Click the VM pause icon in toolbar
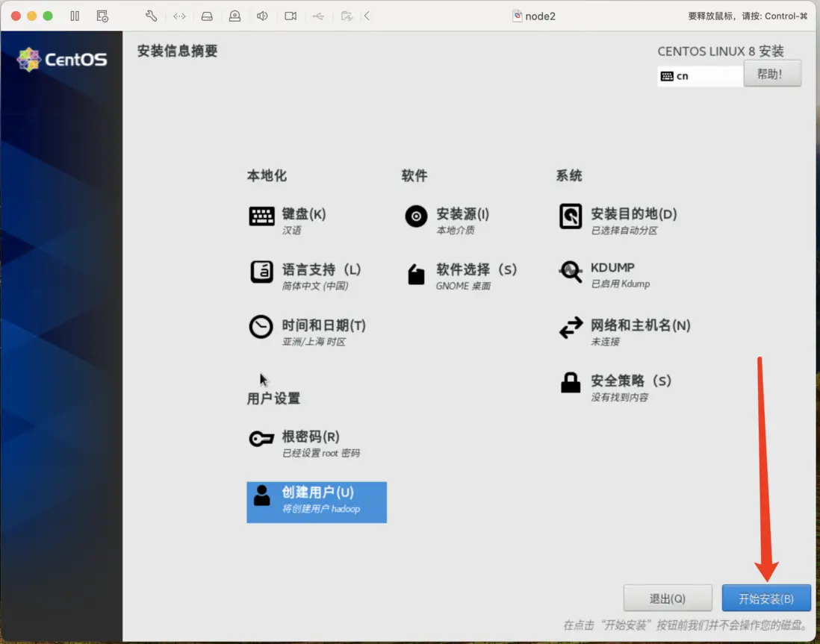Viewport: 820px width, 644px height. point(75,16)
